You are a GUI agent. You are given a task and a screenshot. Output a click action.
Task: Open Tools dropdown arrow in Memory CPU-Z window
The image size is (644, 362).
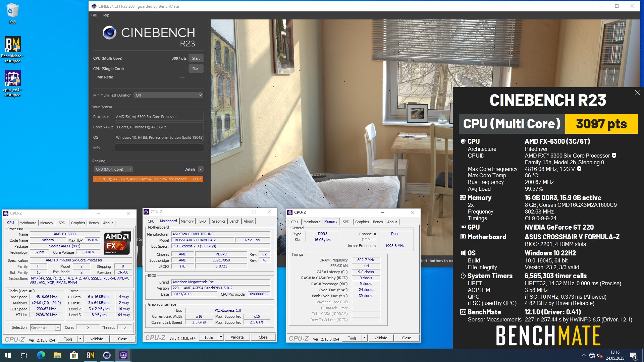(364, 338)
